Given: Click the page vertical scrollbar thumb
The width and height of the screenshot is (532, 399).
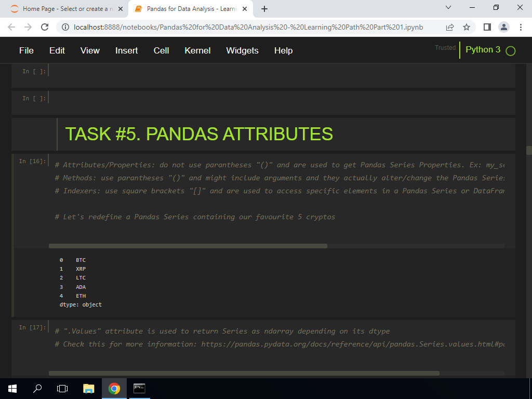Looking at the screenshot, I should point(529,150).
